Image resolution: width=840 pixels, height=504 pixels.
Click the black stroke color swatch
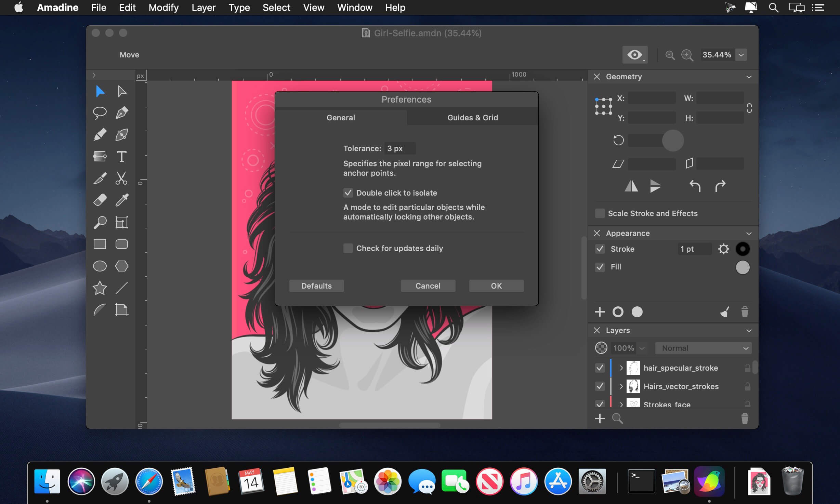click(x=743, y=249)
